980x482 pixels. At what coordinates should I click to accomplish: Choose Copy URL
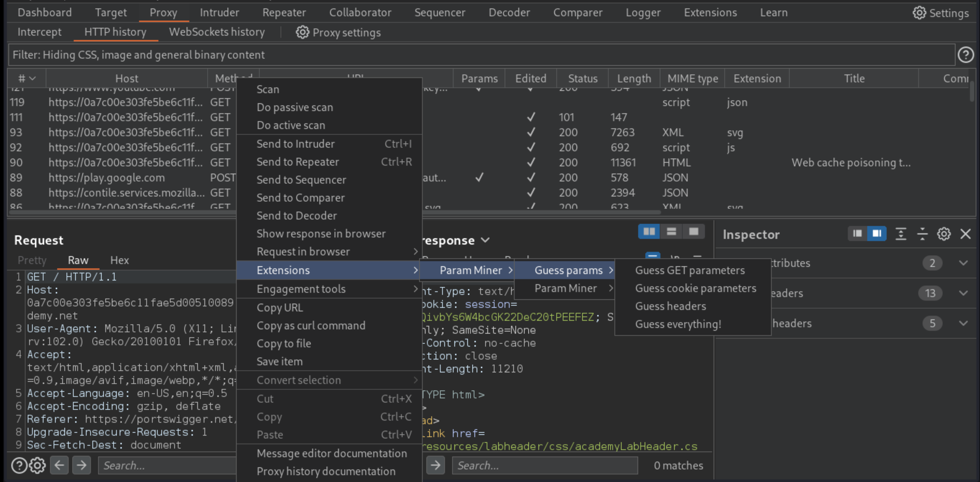point(329,307)
